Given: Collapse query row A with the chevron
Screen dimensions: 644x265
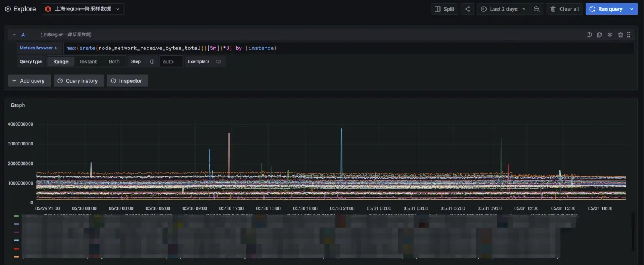Looking at the screenshot, I should coord(14,35).
